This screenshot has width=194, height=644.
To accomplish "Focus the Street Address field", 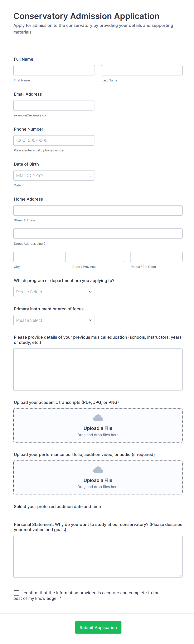I will tap(98, 210).
